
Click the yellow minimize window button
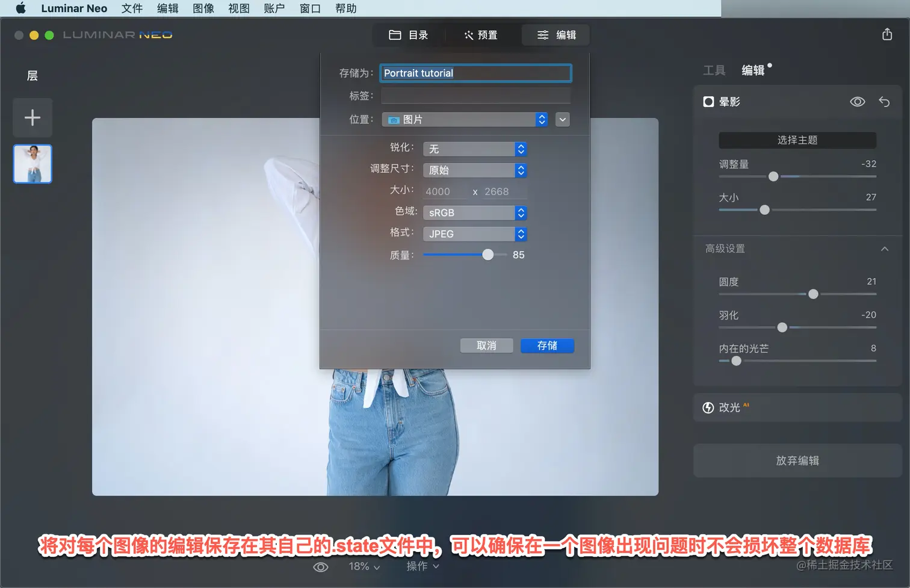point(34,35)
